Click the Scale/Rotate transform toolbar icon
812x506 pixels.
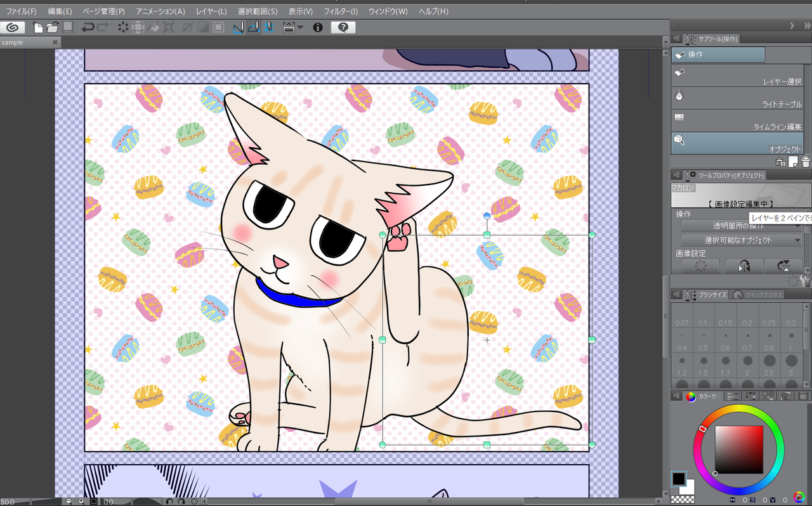(x=168, y=27)
